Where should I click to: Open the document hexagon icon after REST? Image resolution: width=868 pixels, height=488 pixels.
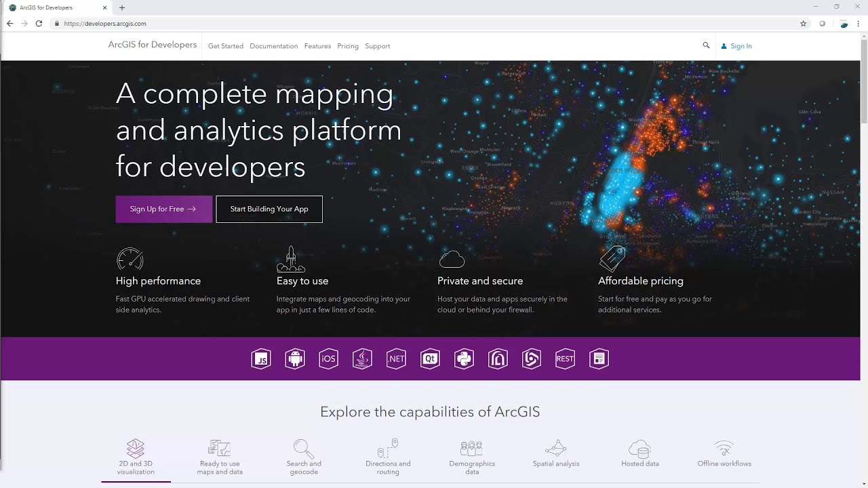click(599, 359)
